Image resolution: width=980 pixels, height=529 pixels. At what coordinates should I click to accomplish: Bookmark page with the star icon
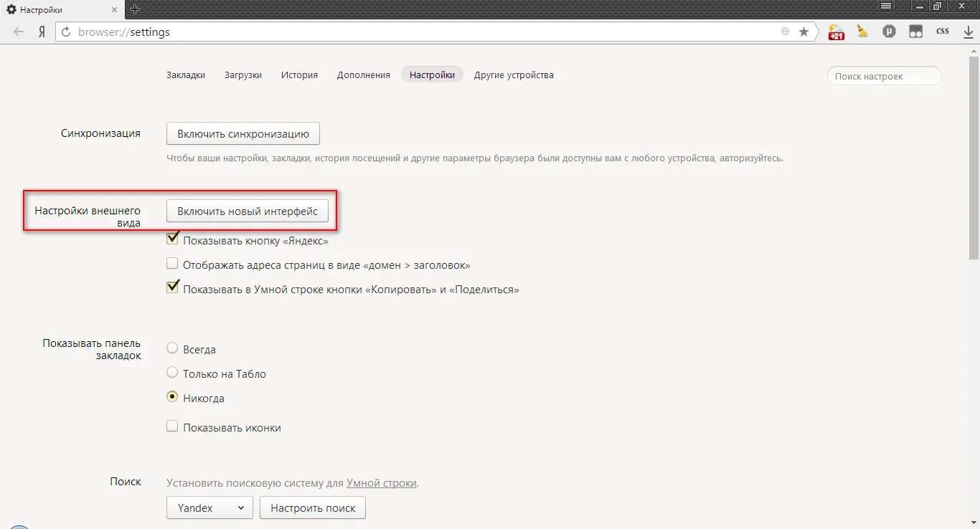click(804, 32)
